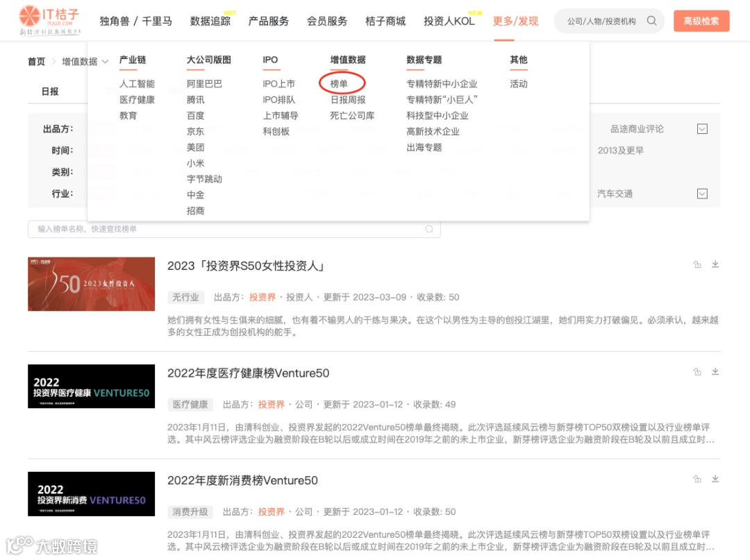
Task: Open 投资人KOL menu
Action: [449, 21]
